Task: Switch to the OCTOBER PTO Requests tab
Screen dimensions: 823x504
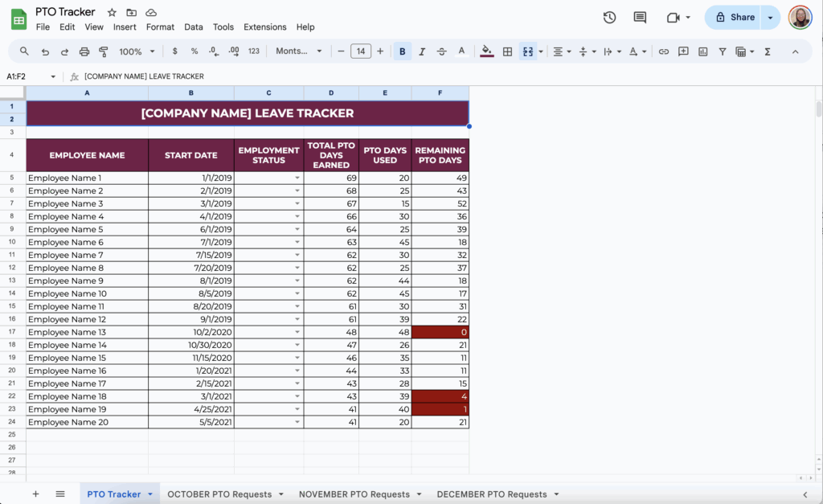Action: 219,494
